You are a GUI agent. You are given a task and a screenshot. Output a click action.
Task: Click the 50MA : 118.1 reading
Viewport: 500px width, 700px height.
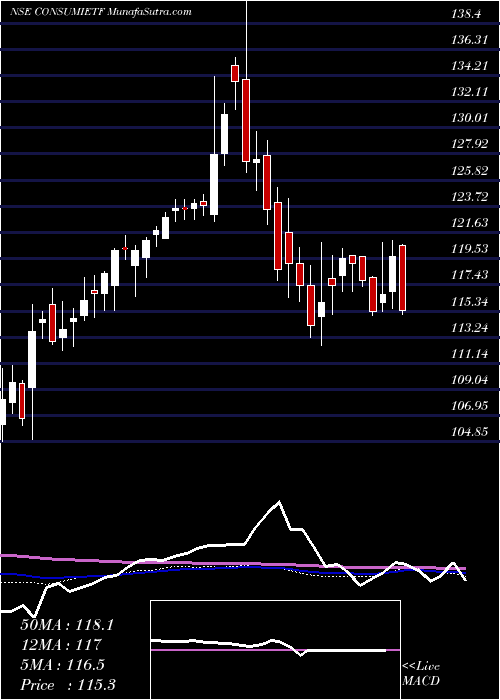coord(67,625)
